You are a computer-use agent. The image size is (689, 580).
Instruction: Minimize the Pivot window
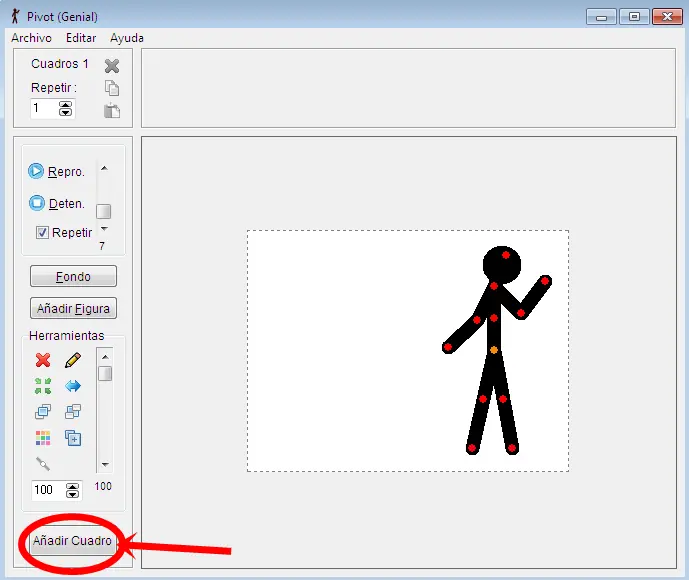click(601, 17)
